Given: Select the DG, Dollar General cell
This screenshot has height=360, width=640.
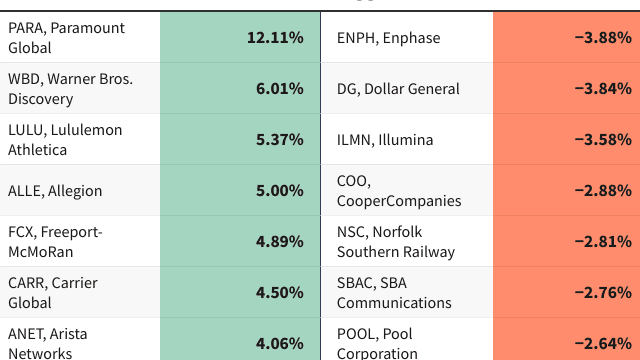Looking at the screenshot, I should pos(407,89).
